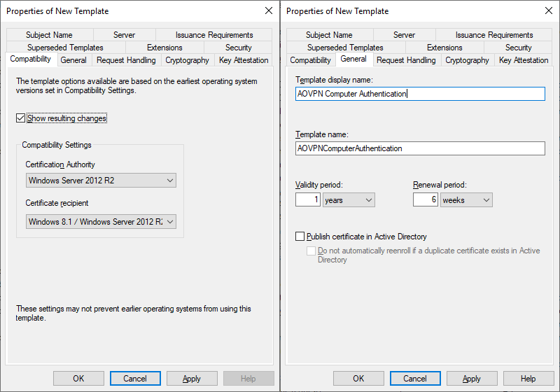Close the right Properties of New Template dialog
This screenshot has height=392, width=560.
pos(549,10)
